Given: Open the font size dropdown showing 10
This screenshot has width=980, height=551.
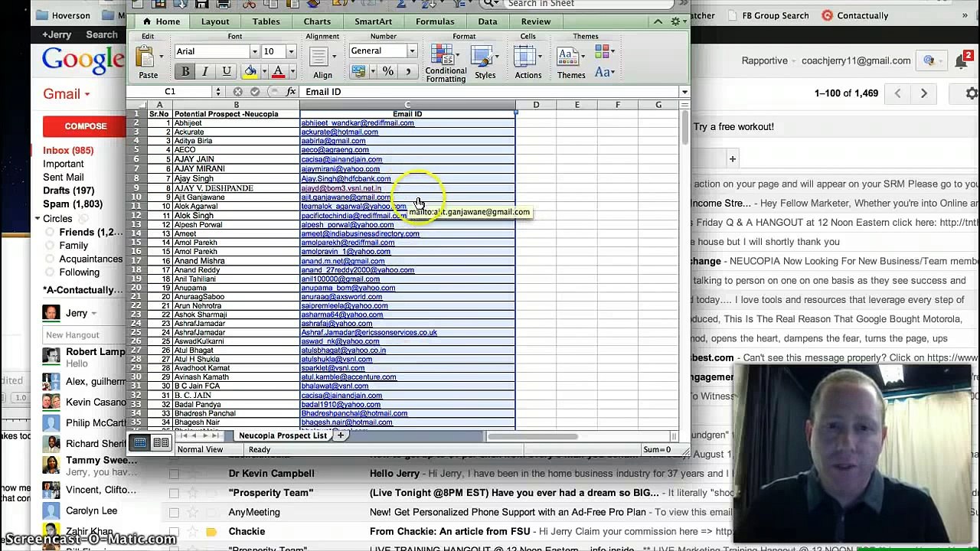Looking at the screenshot, I should [x=291, y=51].
